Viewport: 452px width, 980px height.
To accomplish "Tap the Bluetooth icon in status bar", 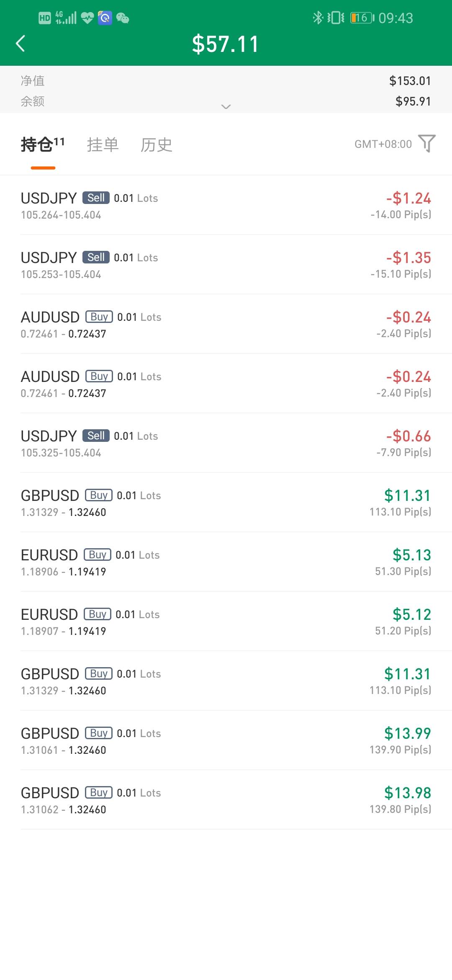I will click(318, 18).
